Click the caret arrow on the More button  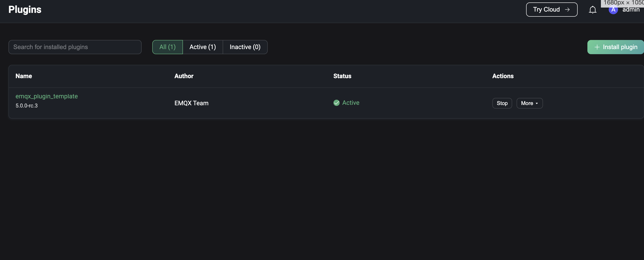tap(537, 103)
